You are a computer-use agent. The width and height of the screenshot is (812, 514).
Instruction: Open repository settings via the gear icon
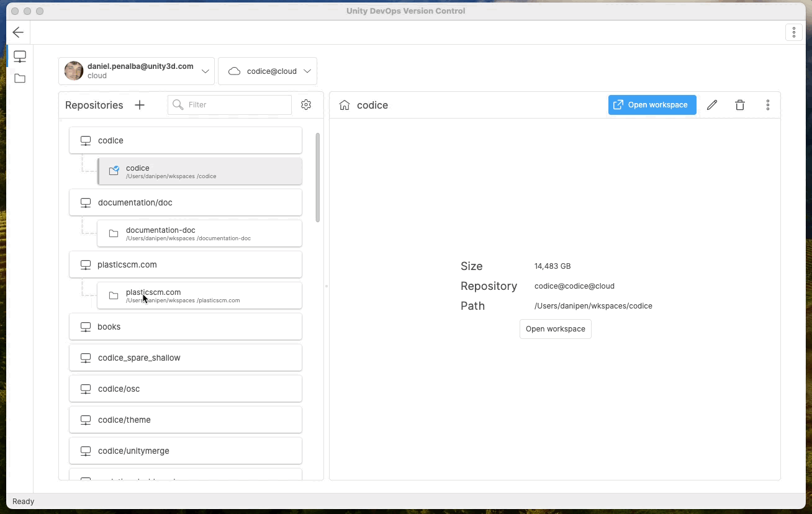[305, 104]
